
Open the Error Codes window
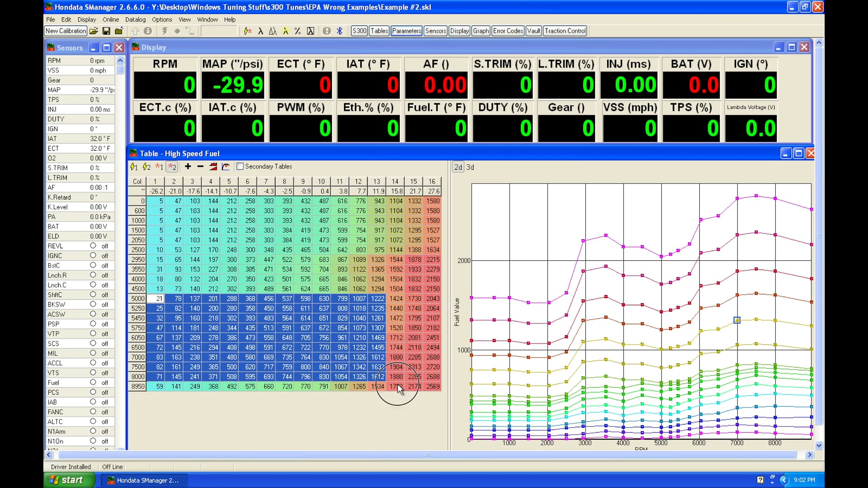coord(508,31)
